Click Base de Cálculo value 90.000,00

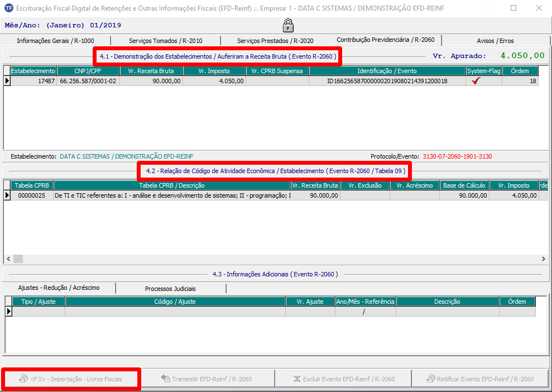pyautogui.click(x=464, y=195)
